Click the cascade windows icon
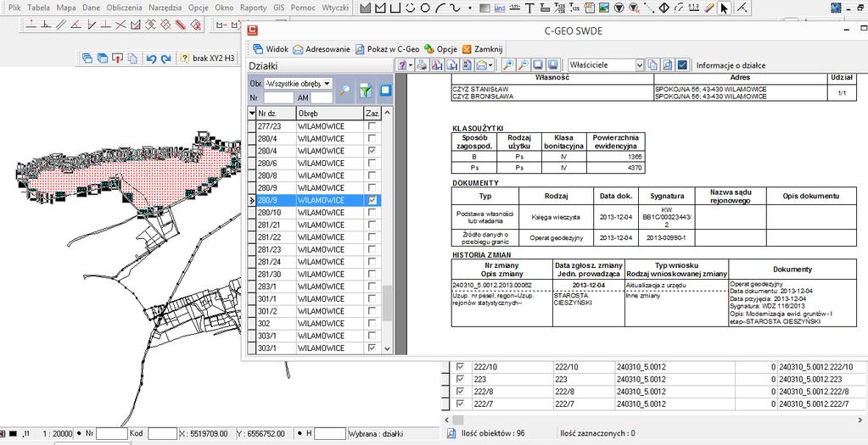The height and width of the screenshot is (445, 868). point(87,58)
